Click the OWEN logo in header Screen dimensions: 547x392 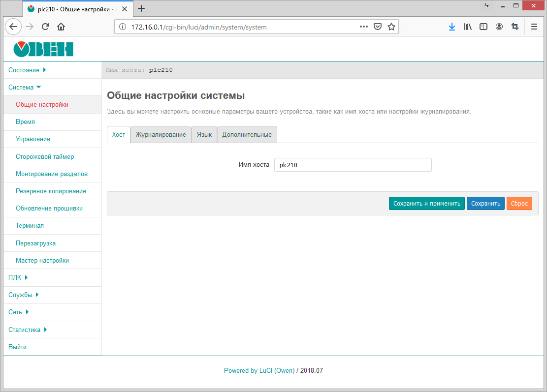click(43, 49)
